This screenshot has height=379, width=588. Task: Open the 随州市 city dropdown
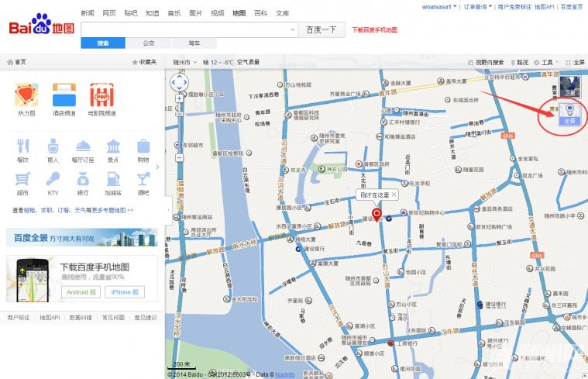coord(185,62)
